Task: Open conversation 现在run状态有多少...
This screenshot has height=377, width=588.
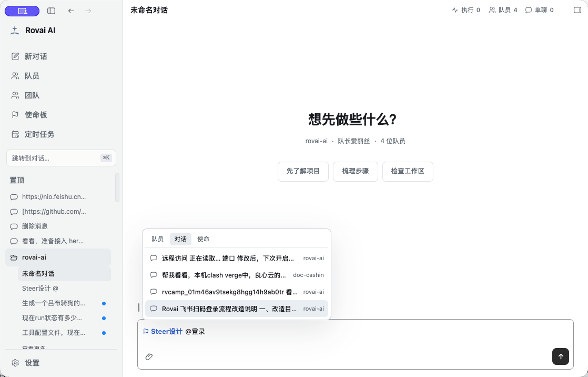Action: tap(64, 318)
